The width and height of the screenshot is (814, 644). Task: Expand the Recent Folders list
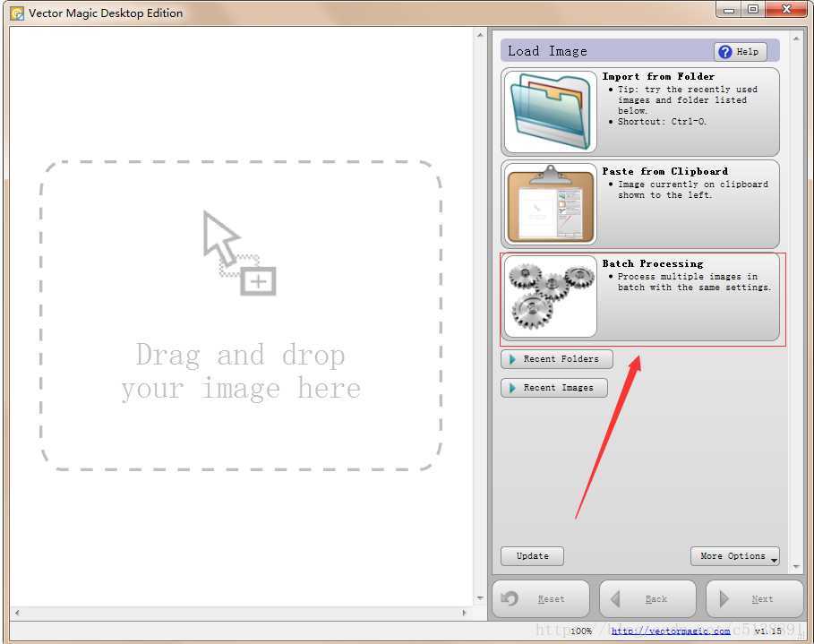point(556,359)
